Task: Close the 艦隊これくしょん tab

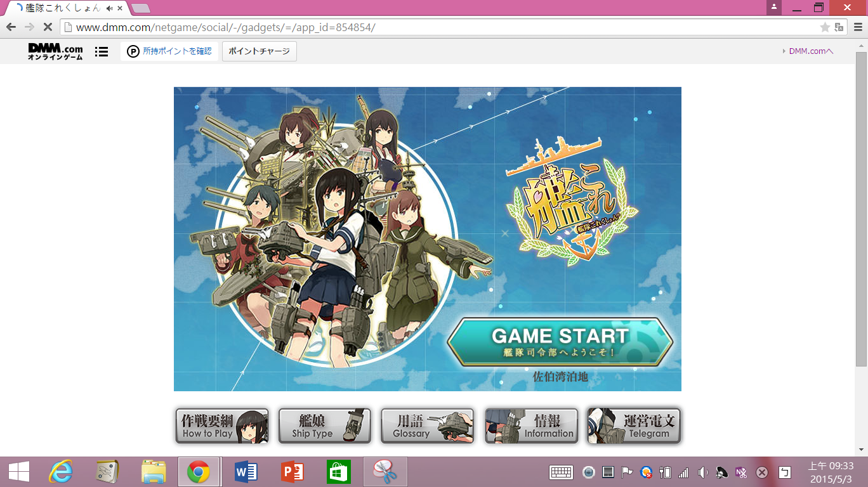Action: coord(120,8)
